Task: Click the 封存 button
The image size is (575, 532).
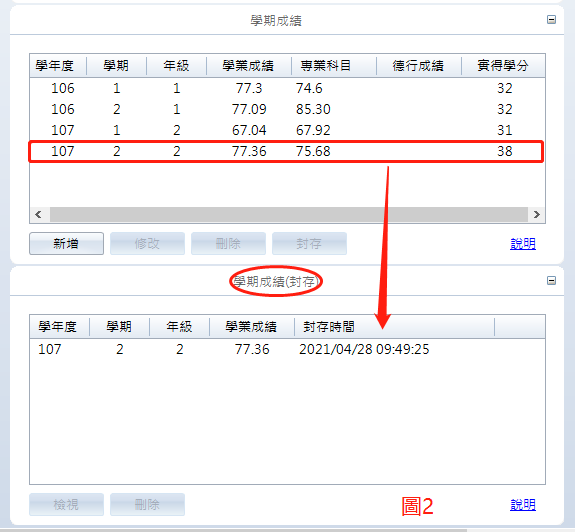Action: pos(309,243)
